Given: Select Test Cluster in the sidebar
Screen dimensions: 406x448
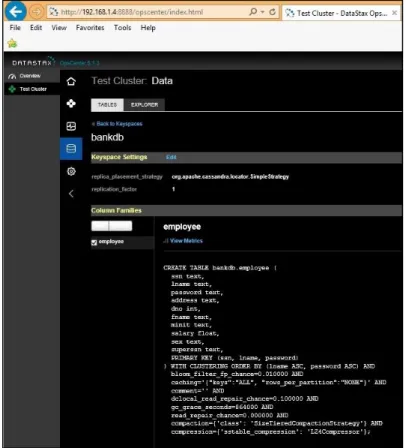Looking at the screenshot, I should coord(32,89).
